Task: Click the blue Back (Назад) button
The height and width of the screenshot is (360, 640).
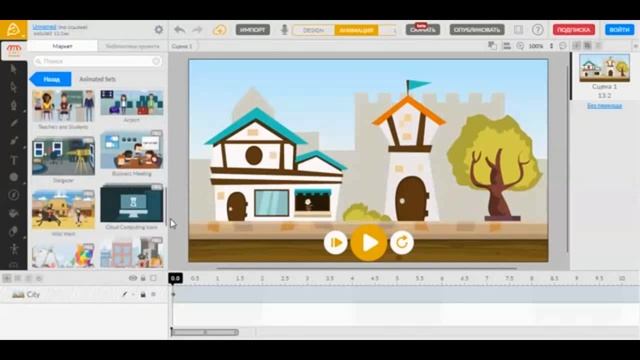Action: click(51, 79)
